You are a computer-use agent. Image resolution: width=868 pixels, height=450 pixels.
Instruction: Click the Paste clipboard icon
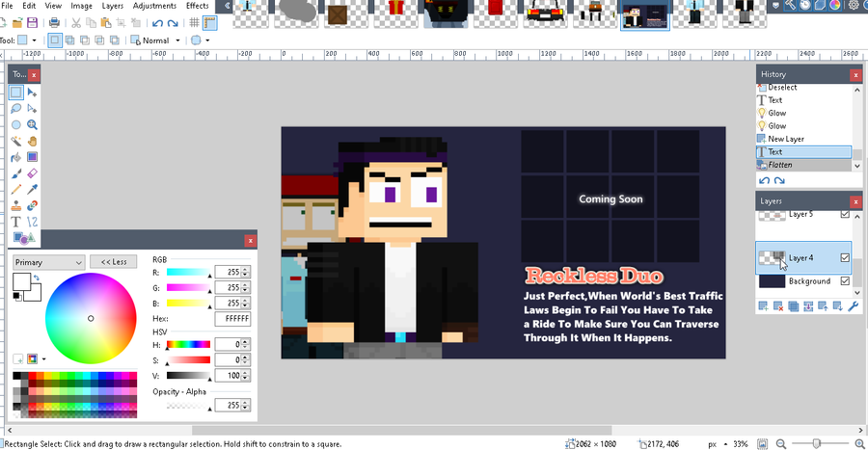tap(106, 23)
